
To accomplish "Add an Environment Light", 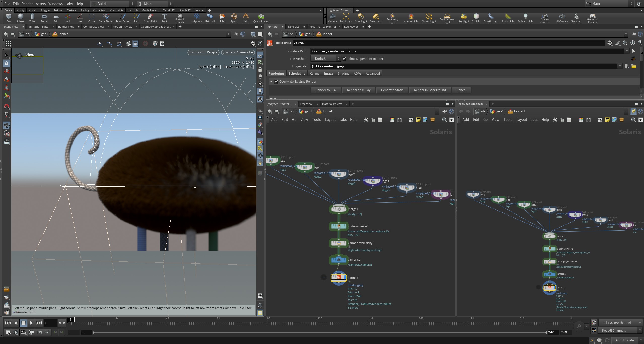I will [447, 18].
